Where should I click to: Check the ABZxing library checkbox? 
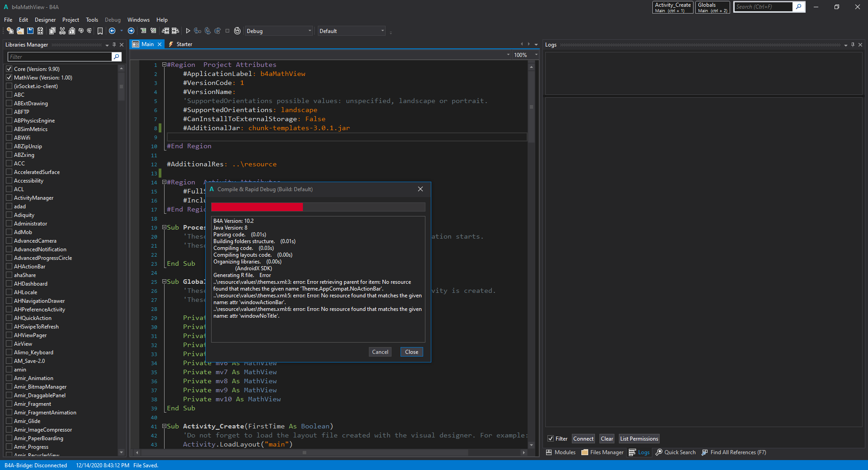click(9, 155)
